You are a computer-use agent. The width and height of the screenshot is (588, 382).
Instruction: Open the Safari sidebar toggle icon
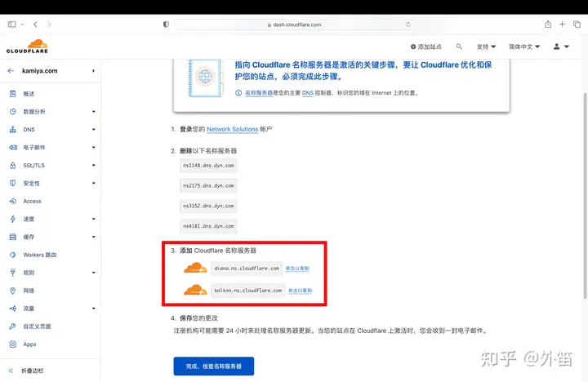pyautogui.click(x=11, y=24)
